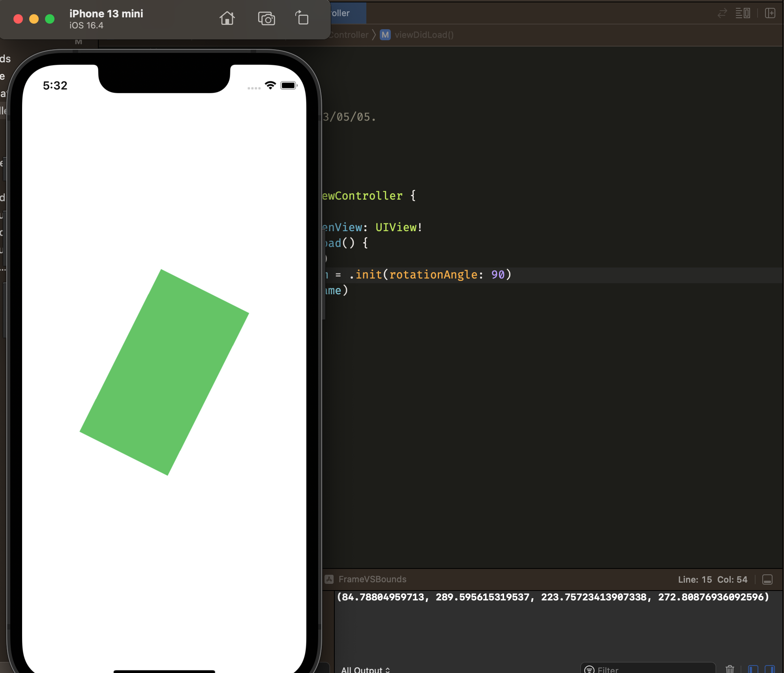
Task: Click the FrameVSBounds process label
Action: tap(372, 579)
